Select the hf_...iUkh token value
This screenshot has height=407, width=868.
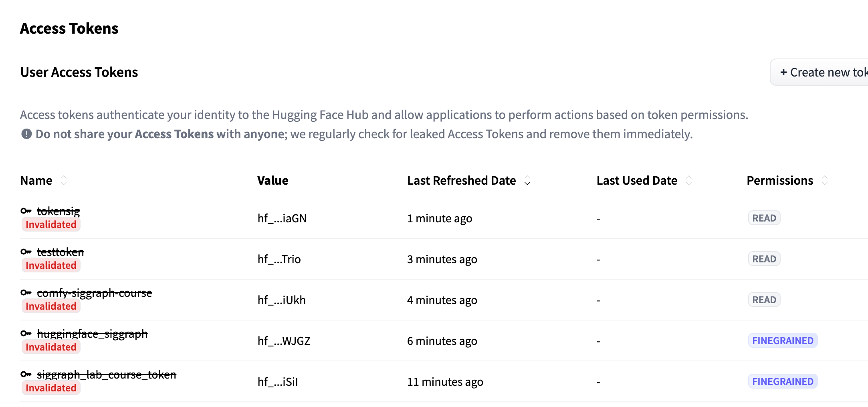click(281, 300)
